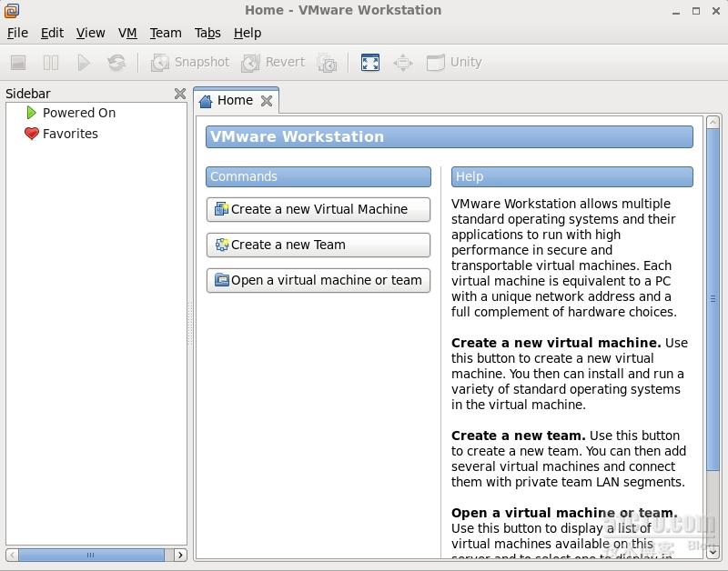Image resolution: width=728 pixels, height=571 pixels.
Task: Enter full screen mode icon
Action: tap(370, 63)
